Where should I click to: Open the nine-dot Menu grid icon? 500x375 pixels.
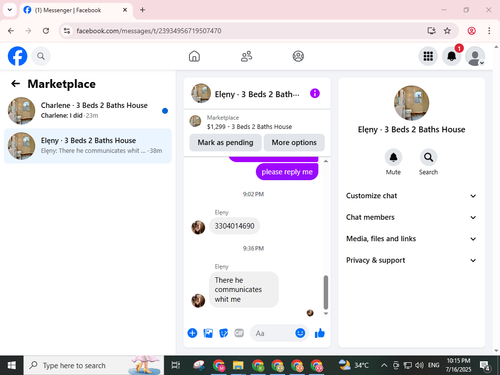click(428, 56)
